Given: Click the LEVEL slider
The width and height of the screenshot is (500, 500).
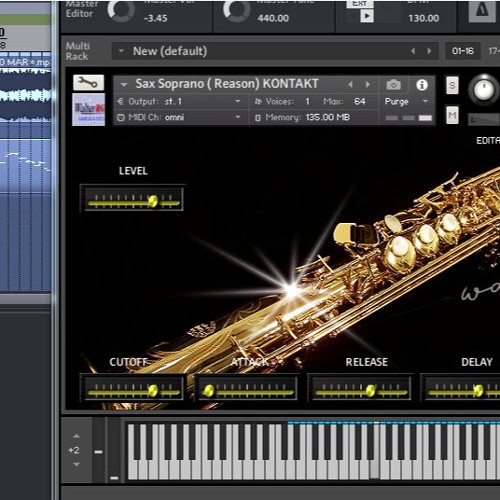Looking at the screenshot, I should (x=133, y=199).
